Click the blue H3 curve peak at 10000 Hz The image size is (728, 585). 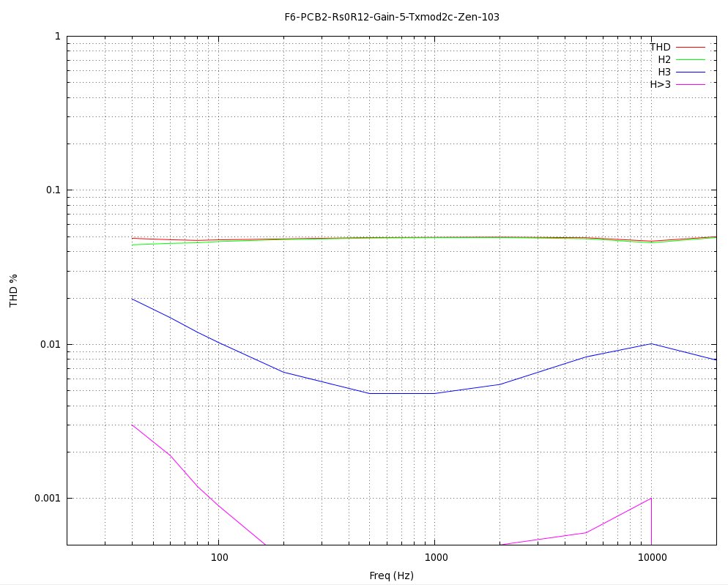tap(651, 344)
